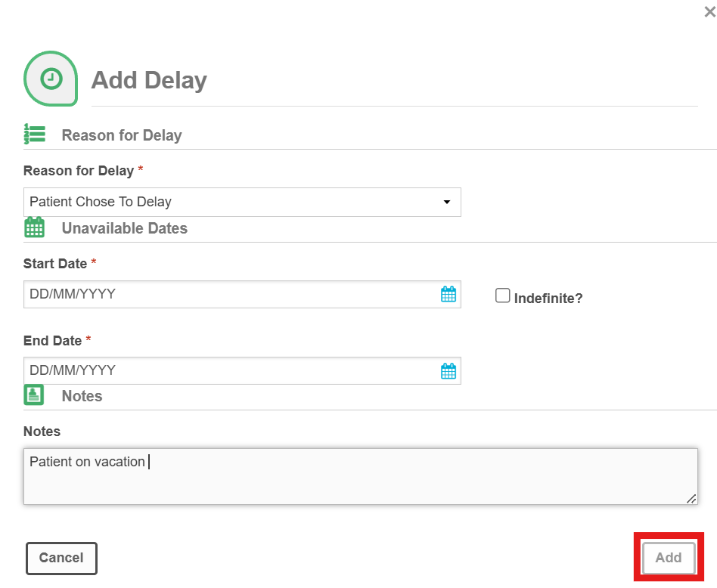Click the Start Date input field
The width and height of the screenshot is (717, 588).
[242, 294]
